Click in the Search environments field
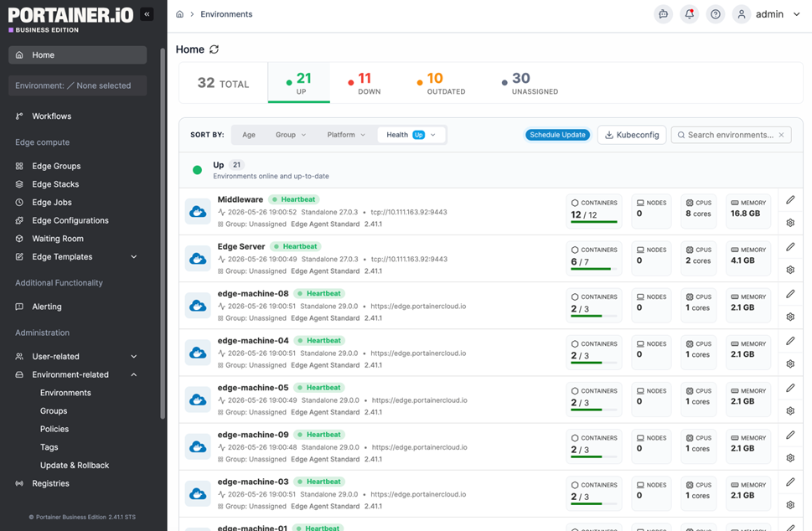The image size is (812, 531). [730, 135]
